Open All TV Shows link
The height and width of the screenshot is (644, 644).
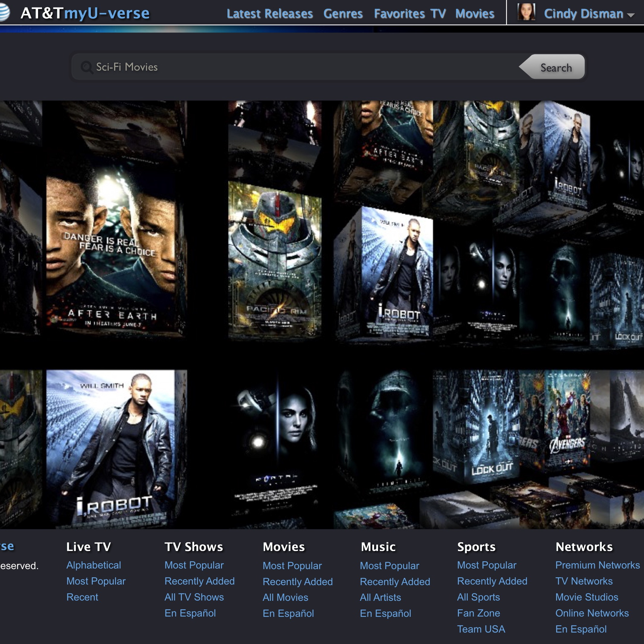tap(194, 597)
